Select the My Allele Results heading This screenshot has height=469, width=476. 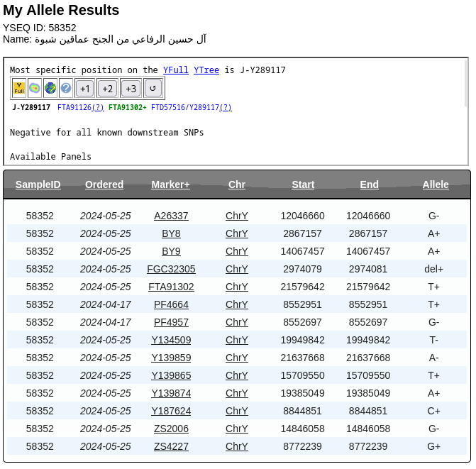click(61, 10)
